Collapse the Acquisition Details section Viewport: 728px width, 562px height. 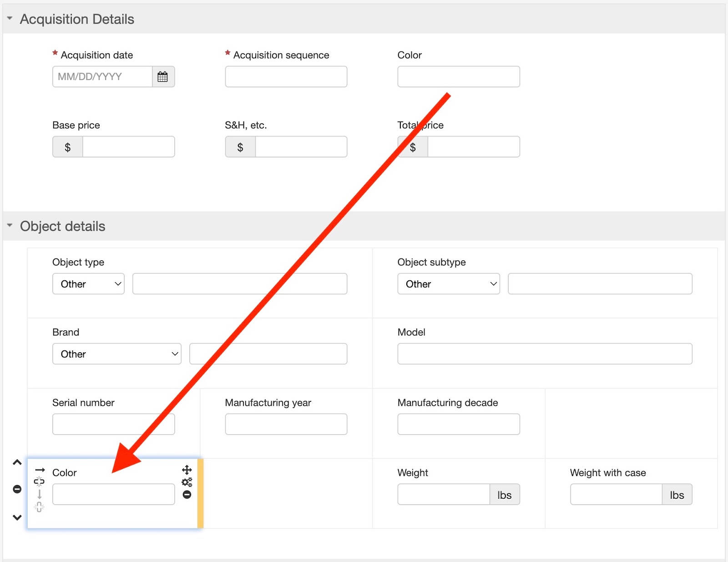click(x=10, y=19)
